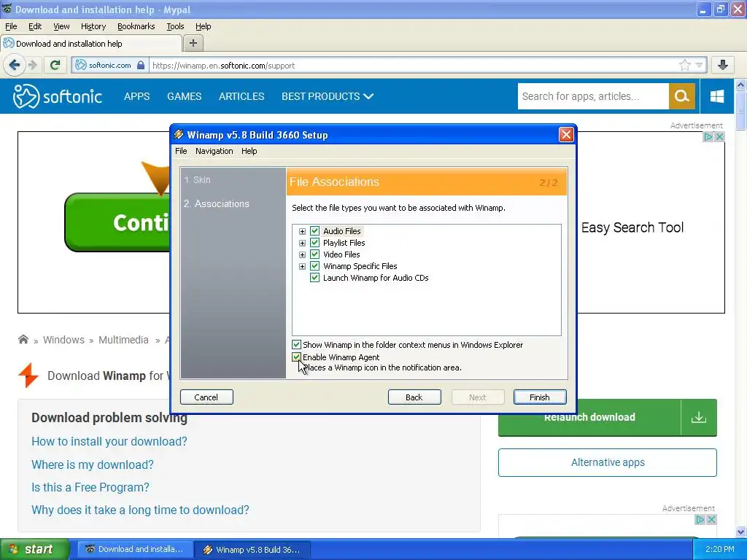Screen dimensions: 747x560
Task: Open the setup File menu
Action: (181, 151)
